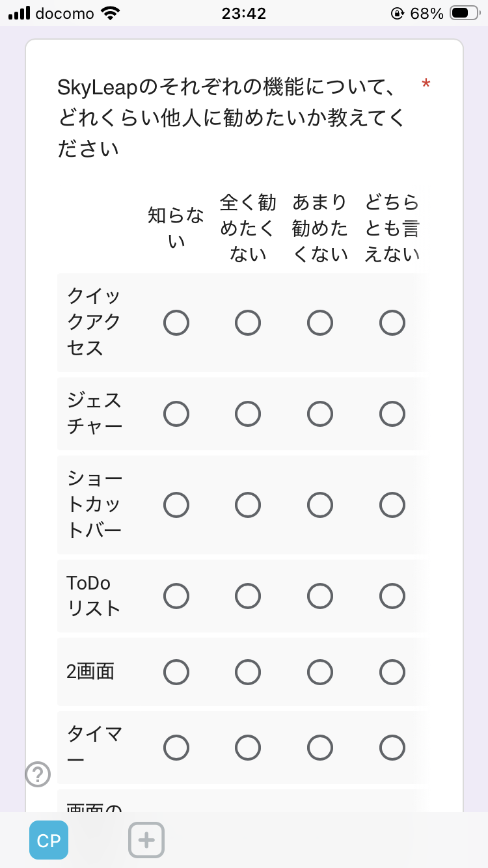Select 全く勧めたくない for ジェスチャー
Image resolution: width=488 pixels, height=868 pixels.
248,414
